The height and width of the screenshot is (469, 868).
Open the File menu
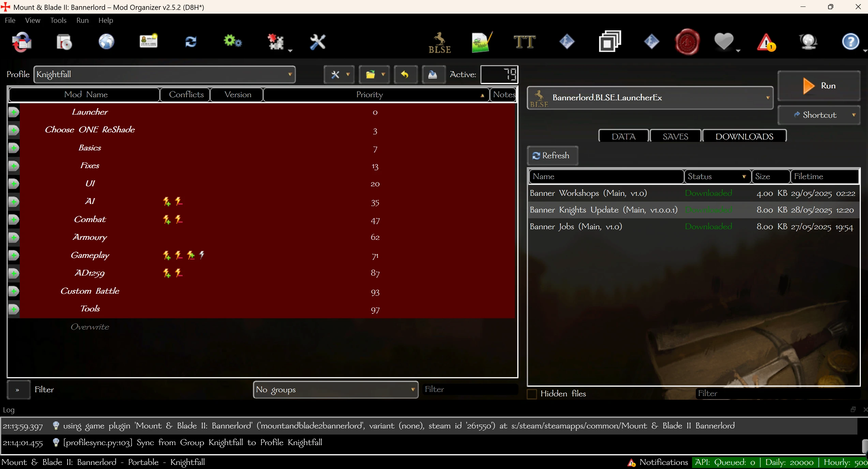click(x=10, y=20)
